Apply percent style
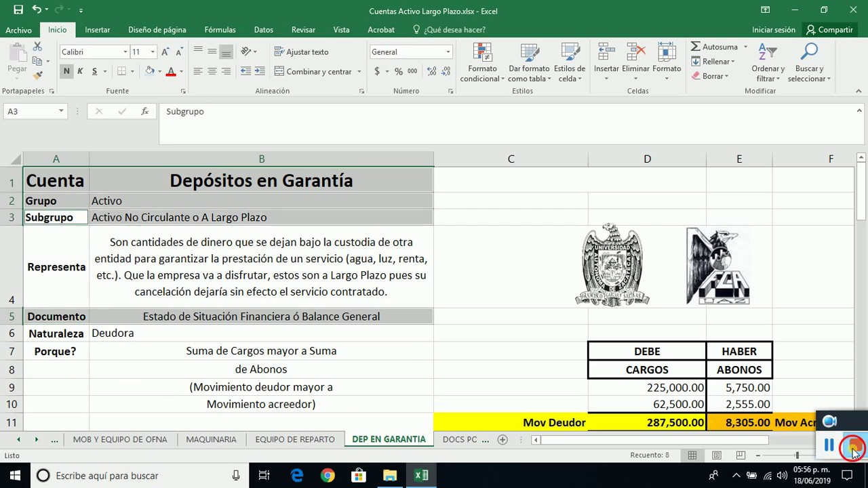Screen dimensions: 868x488 point(399,71)
